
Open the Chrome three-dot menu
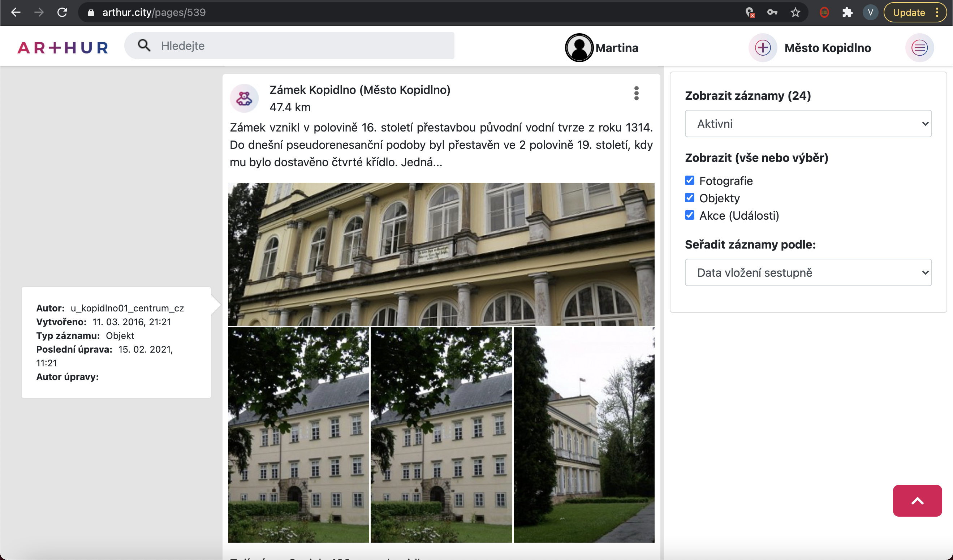(937, 13)
